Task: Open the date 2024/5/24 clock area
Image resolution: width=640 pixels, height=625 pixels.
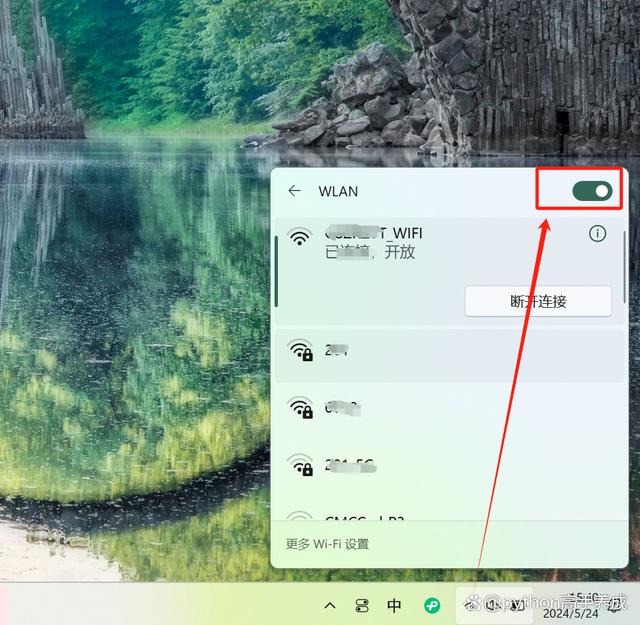Action: coord(571,606)
